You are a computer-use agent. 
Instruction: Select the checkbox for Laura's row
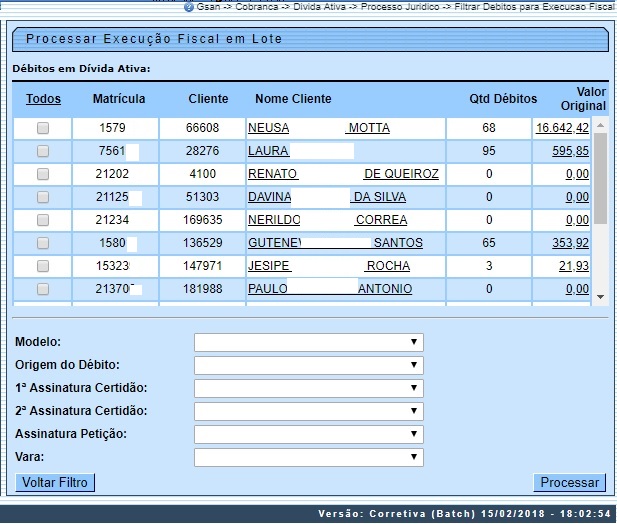coord(43,151)
